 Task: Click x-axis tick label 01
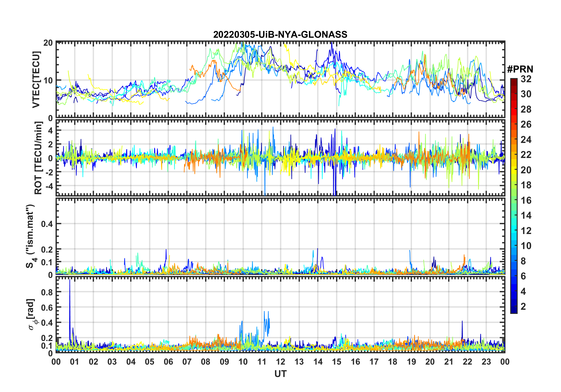75,362
